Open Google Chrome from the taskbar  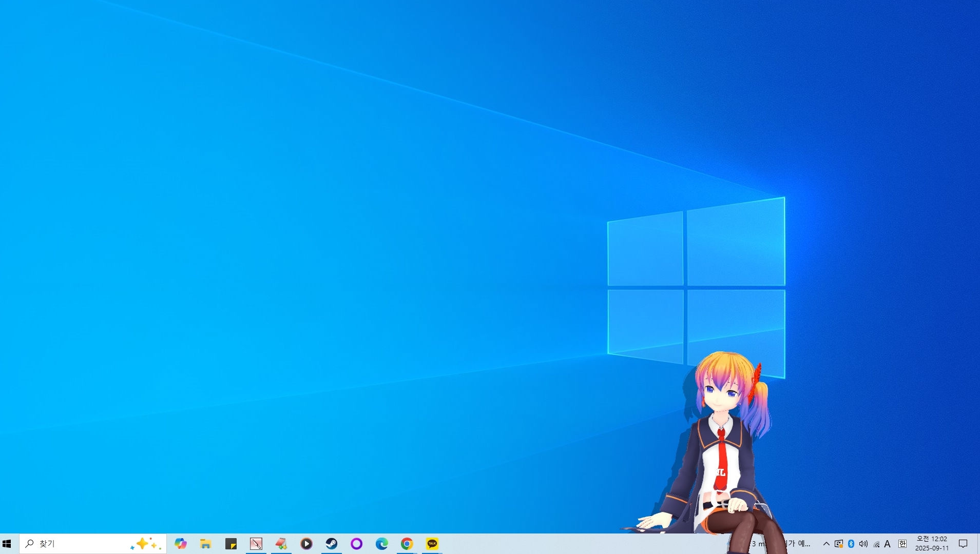407,544
